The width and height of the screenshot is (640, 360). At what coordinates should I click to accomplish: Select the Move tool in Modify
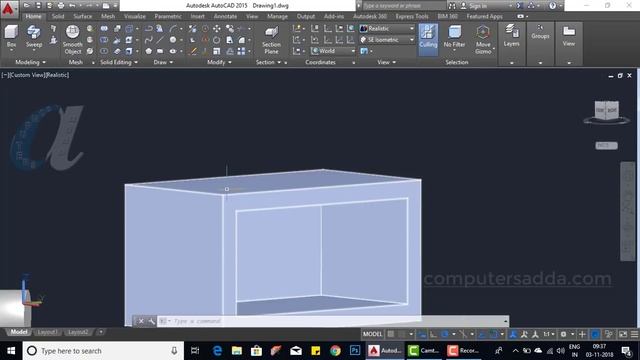coord(217,29)
